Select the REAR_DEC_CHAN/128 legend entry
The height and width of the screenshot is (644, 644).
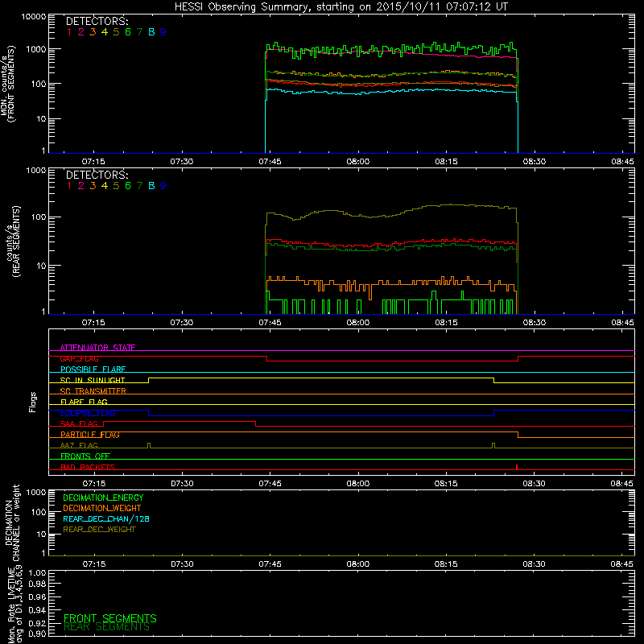point(106,518)
